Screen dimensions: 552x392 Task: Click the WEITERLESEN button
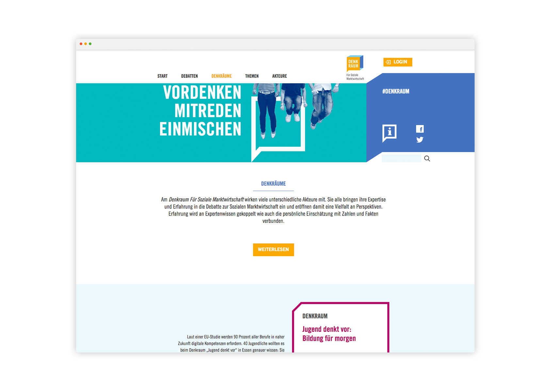click(x=273, y=250)
